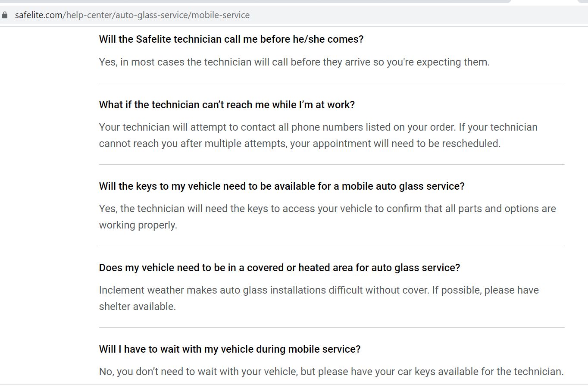Click the answer mentioning car keys for the technician
588x388 pixels.
(331, 371)
